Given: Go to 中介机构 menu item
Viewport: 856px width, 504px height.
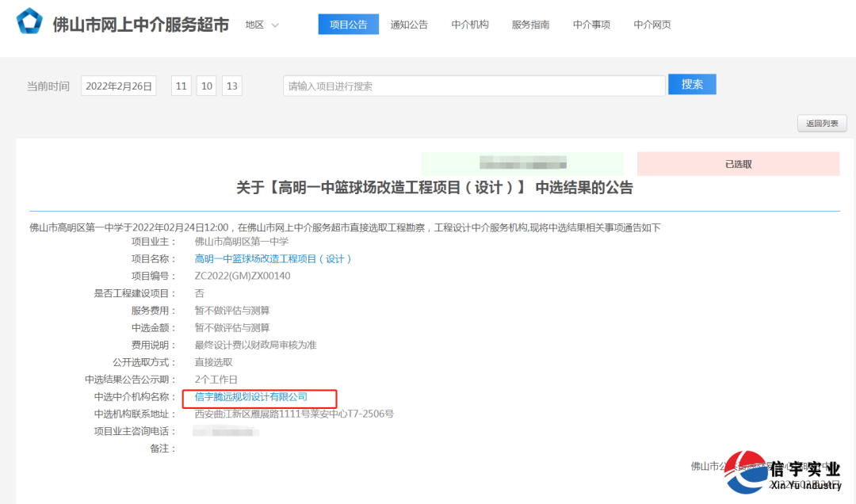Looking at the screenshot, I should pyautogui.click(x=470, y=25).
